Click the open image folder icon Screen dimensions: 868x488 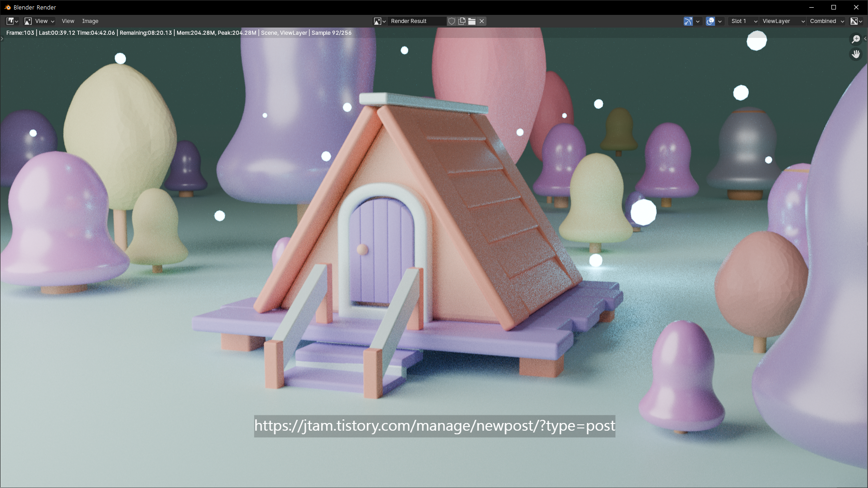click(472, 21)
